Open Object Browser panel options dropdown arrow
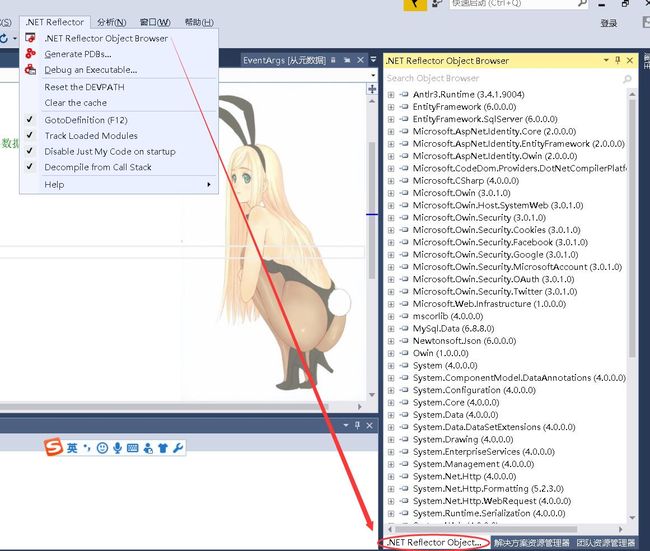Image resolution: width=650 pixels, height=551 pixels. pos(606,61)
